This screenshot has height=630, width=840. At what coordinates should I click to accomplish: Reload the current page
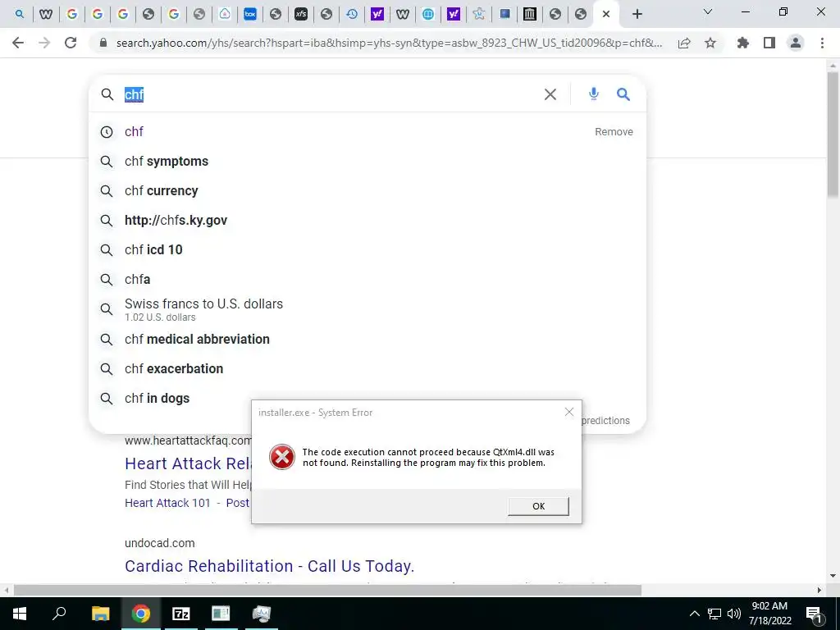pos(71,43)
